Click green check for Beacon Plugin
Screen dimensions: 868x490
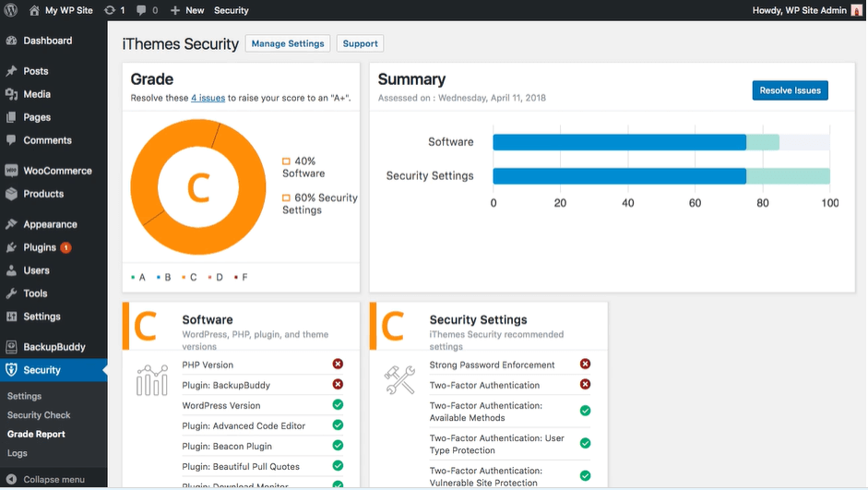pos(338,445)
